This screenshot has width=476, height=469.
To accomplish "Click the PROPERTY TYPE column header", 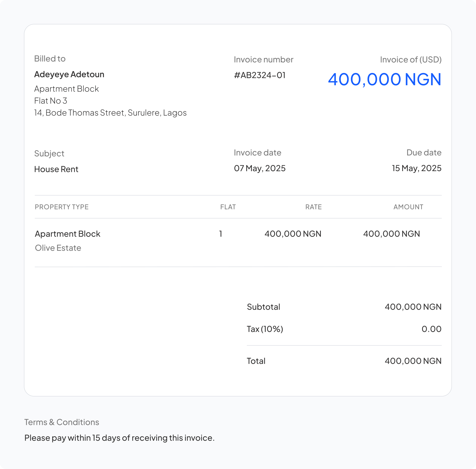I will pyautogui.click(x=62, y=207).
